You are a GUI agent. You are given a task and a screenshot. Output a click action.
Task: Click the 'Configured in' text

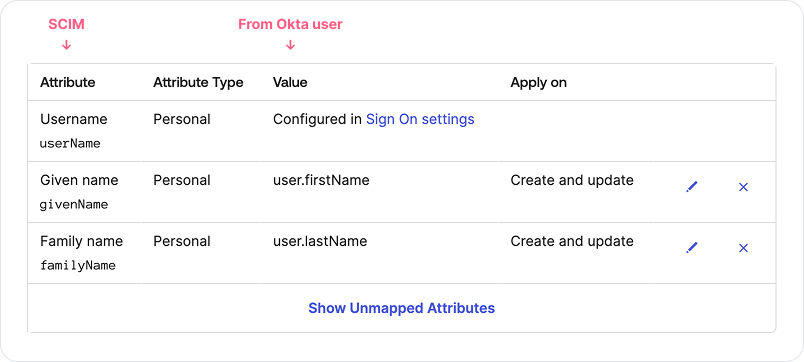pos(317,119)
